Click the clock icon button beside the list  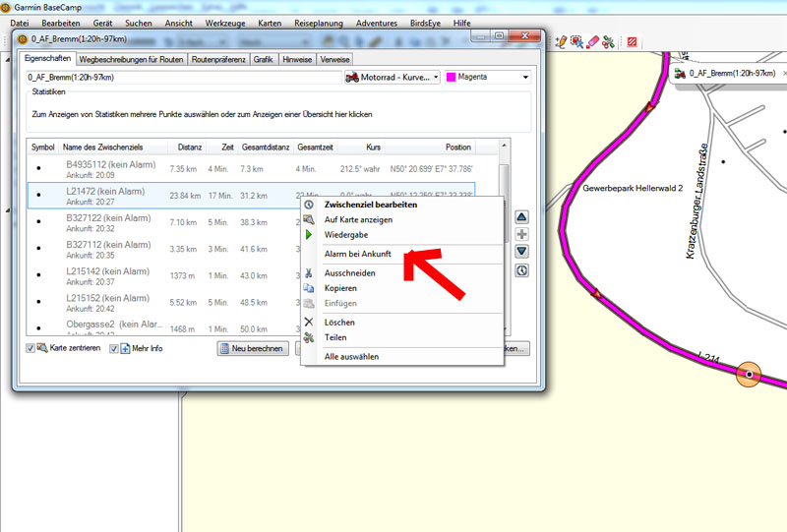[x=522, y=270]
